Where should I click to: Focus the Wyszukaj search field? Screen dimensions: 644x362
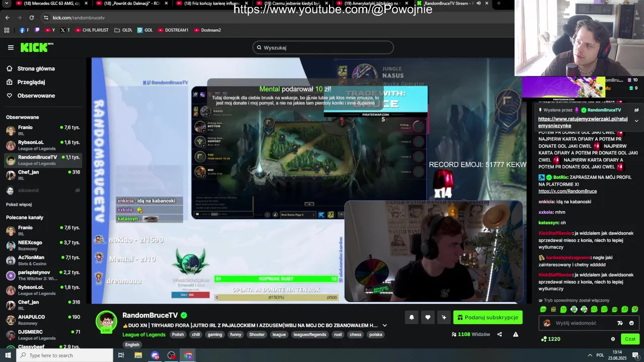[323, 48]
